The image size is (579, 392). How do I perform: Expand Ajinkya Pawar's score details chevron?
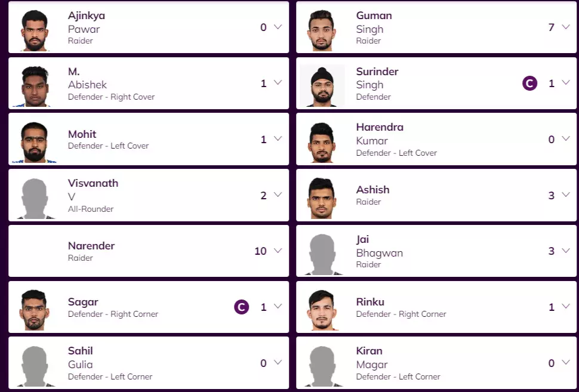coord(278,27)
